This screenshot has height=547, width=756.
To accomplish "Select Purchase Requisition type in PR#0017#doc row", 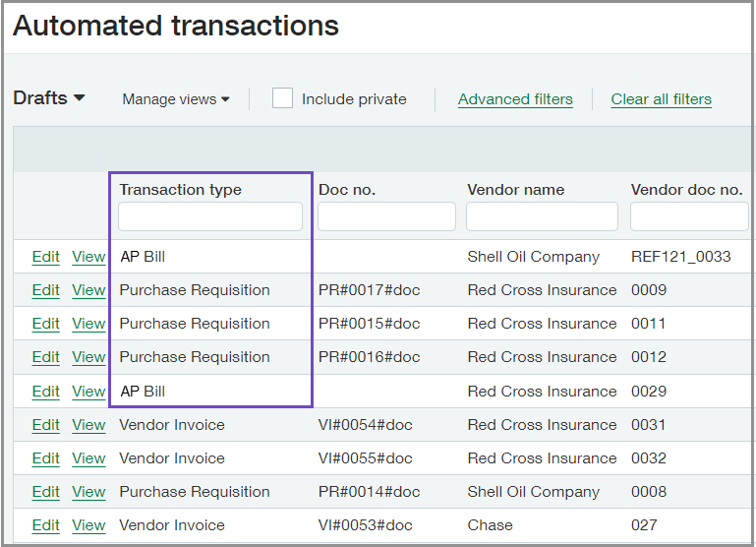I will (x=195, y=290).
